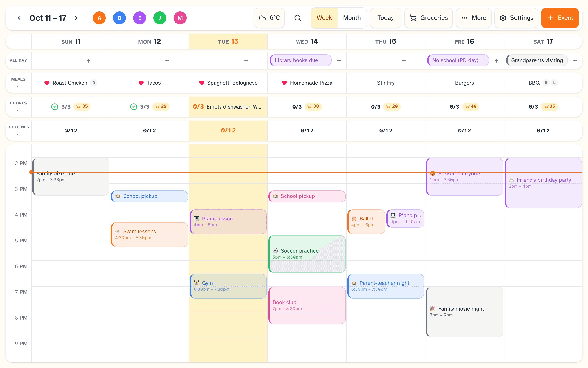Add all-day event on Thursday 15

point(404,60)
